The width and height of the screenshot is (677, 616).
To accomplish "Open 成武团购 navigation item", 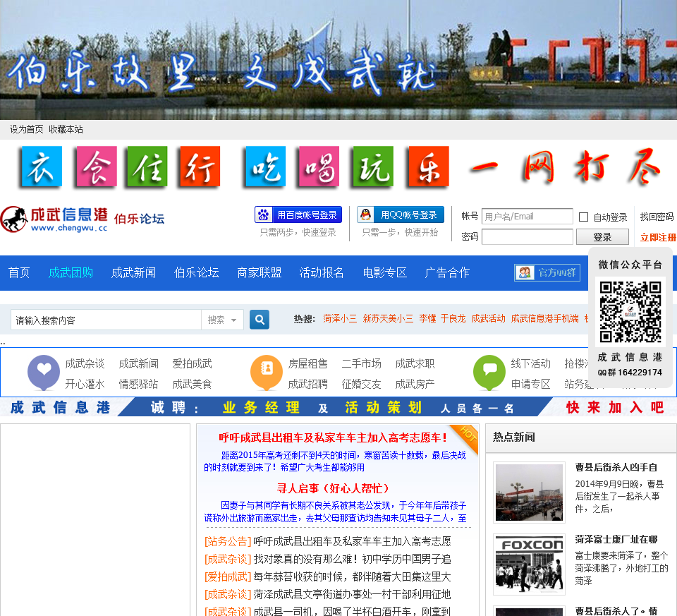I will click(71, 272).
